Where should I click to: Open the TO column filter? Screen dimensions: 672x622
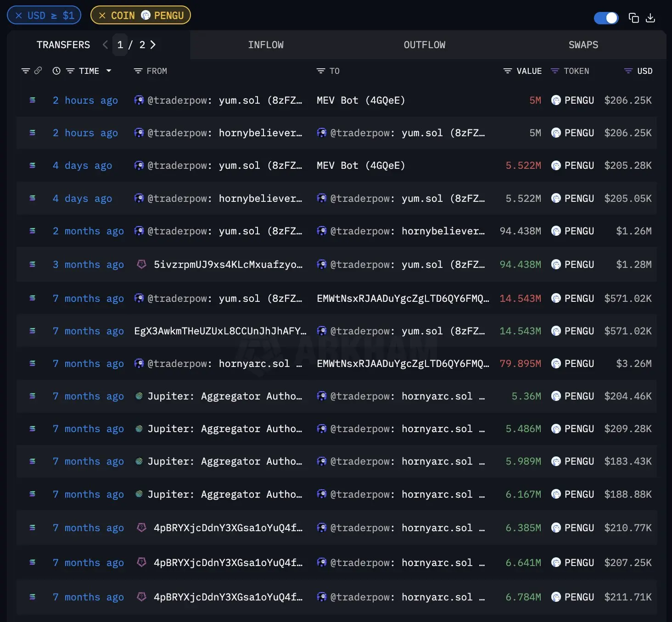point(320,71)
